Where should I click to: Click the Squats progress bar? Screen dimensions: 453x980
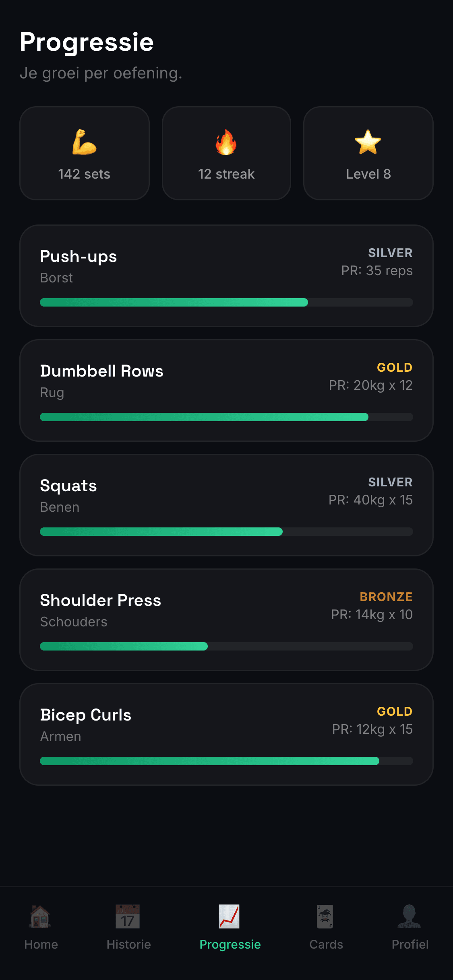click(x=226, y=531)
